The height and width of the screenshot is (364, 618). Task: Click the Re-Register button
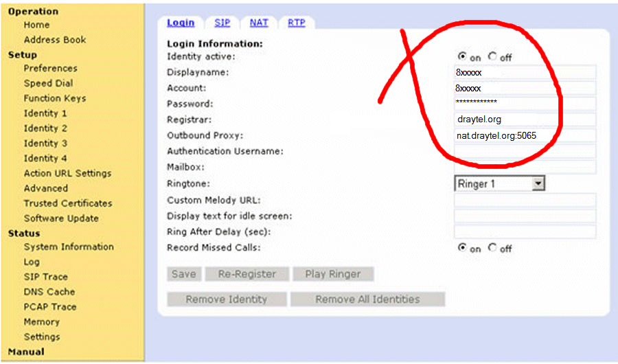247,274
